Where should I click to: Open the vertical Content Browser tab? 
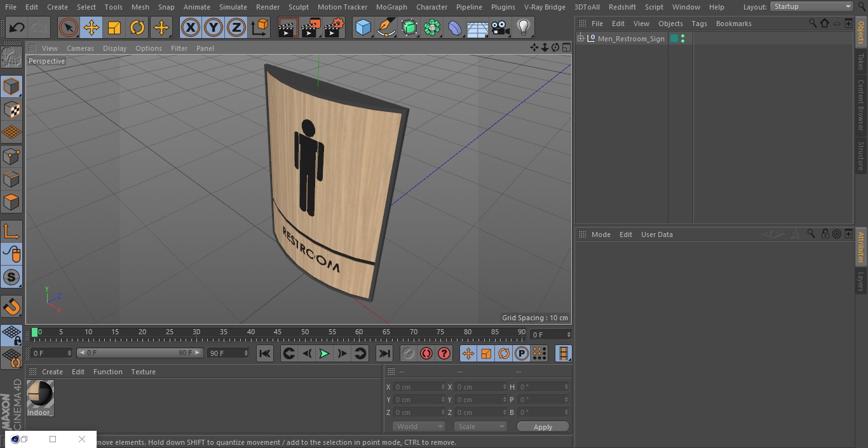coord(861,105)
